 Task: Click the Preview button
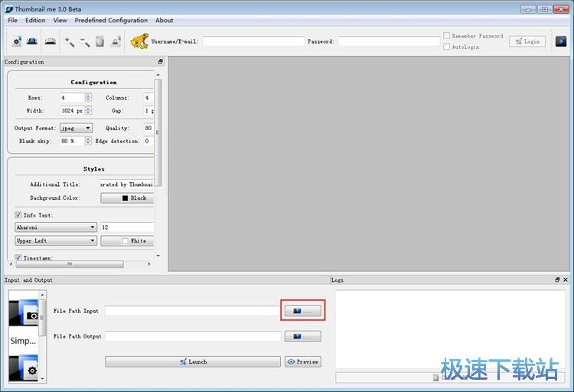303,361
